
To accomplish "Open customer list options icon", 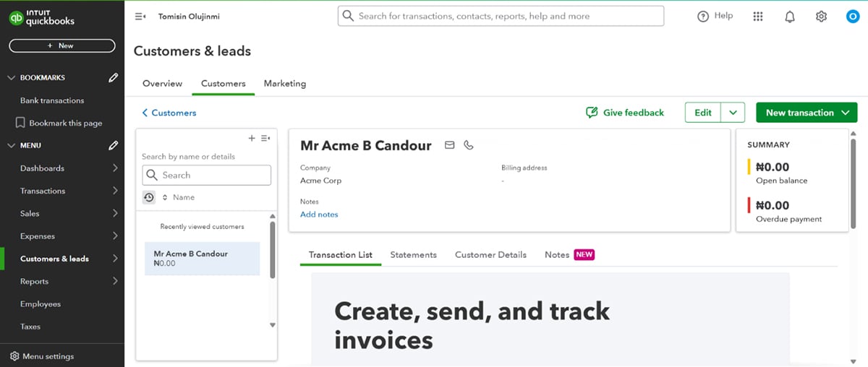I will tap(265, 138).
